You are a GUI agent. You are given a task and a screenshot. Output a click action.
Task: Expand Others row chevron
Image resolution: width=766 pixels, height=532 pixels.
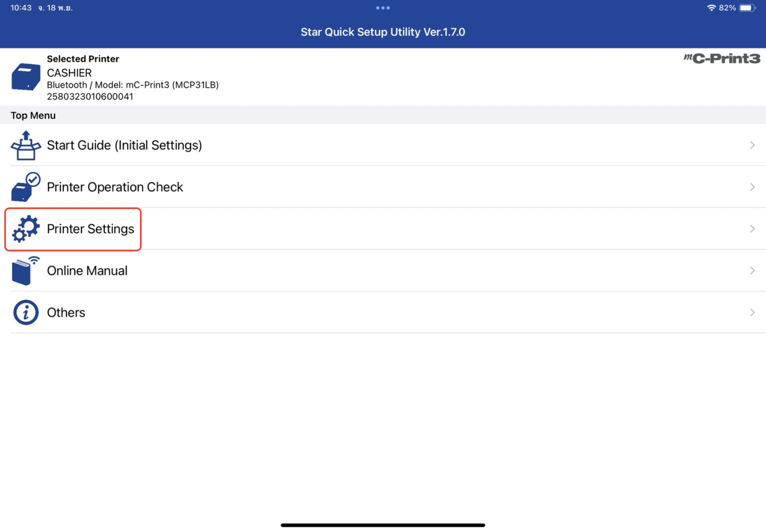pos(752,313)
